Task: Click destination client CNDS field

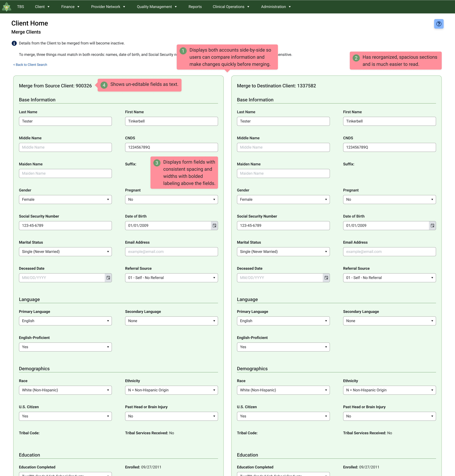Action: [x=389, y=147]
